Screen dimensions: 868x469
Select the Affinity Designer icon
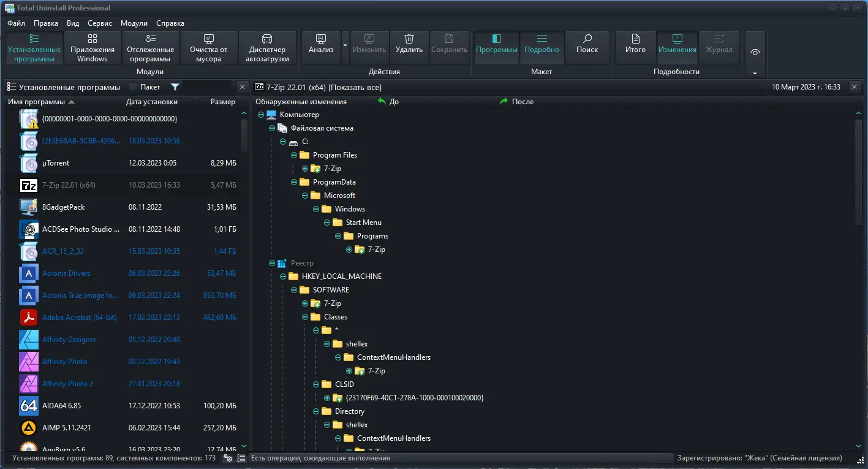coord(29,340)
